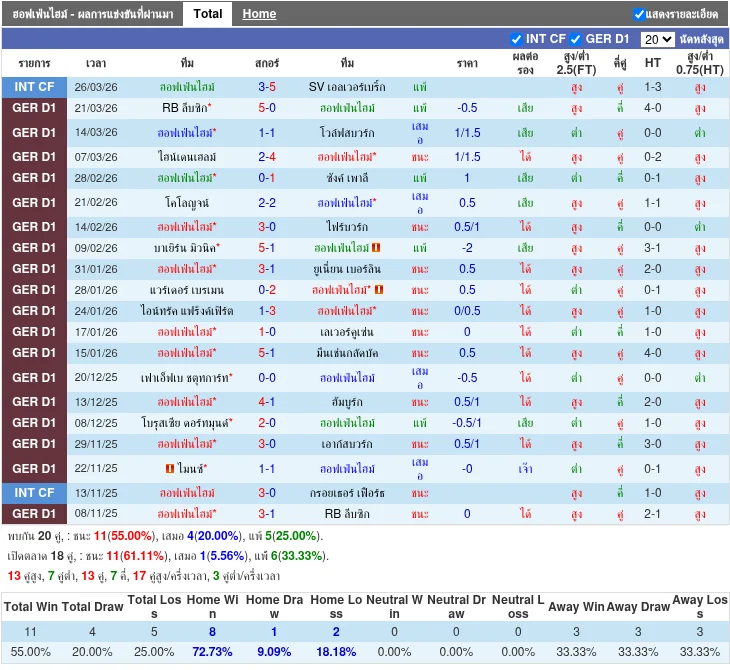Click the 5-1 score against บาเยิร์น มิวนิค
This screenshot has height=670, width=730.
point(267,248)
